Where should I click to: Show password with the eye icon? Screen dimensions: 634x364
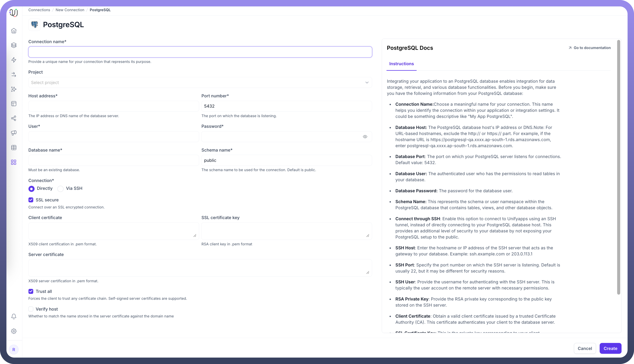coord(365,137)
